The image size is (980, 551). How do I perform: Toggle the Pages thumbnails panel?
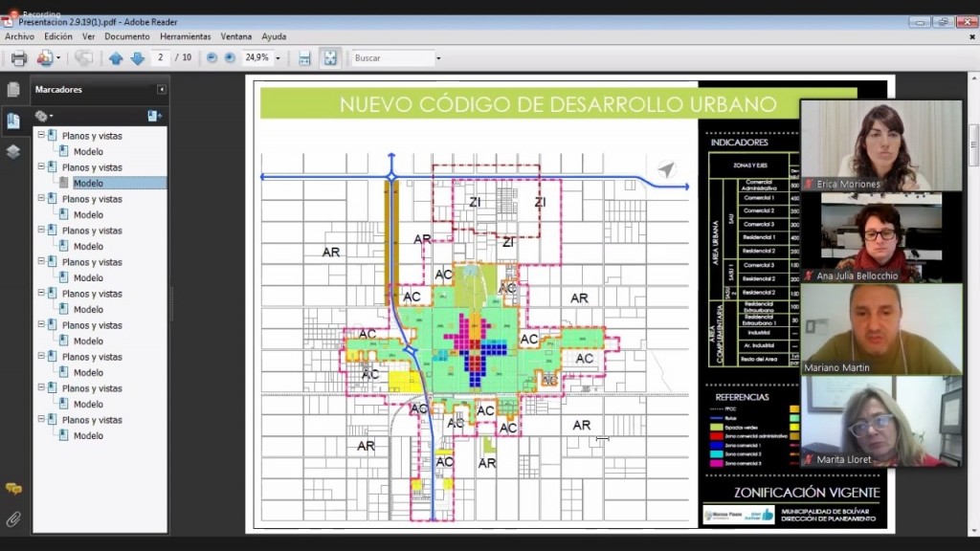point(13,90)
